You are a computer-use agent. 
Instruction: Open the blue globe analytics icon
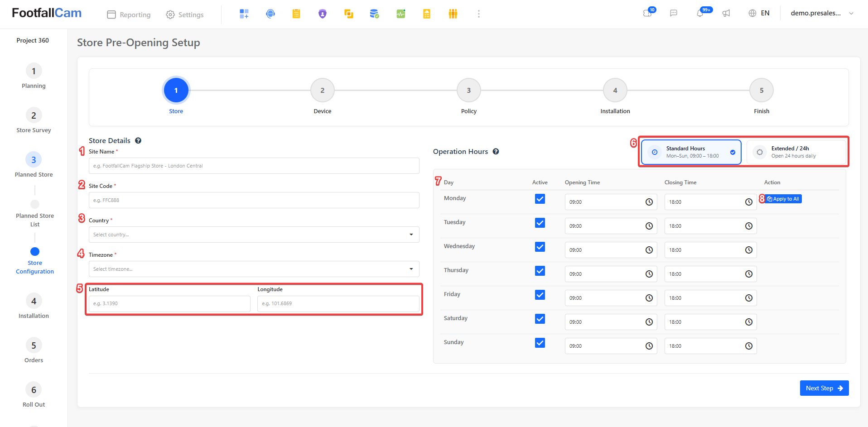coord(270,14)
